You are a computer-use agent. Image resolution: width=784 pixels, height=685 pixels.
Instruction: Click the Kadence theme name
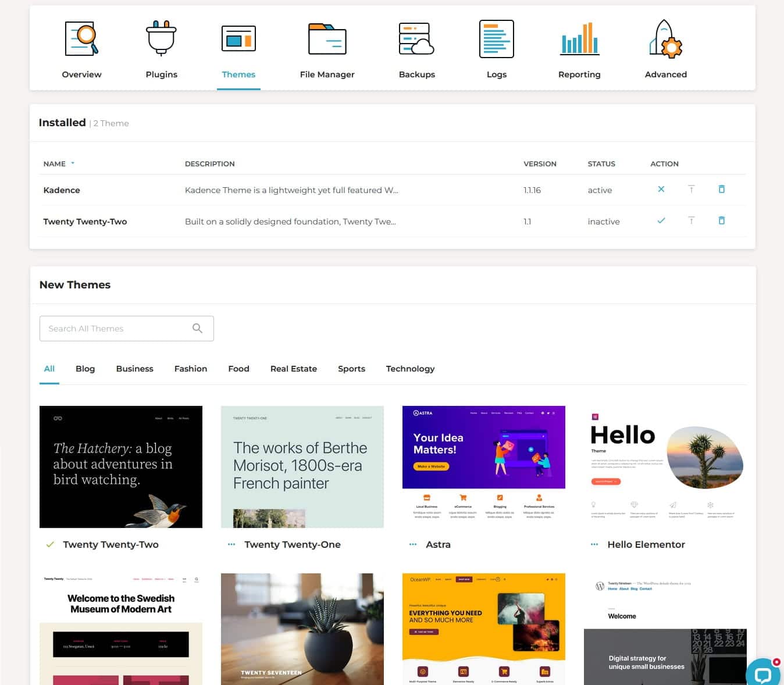(x=62, y=190)
